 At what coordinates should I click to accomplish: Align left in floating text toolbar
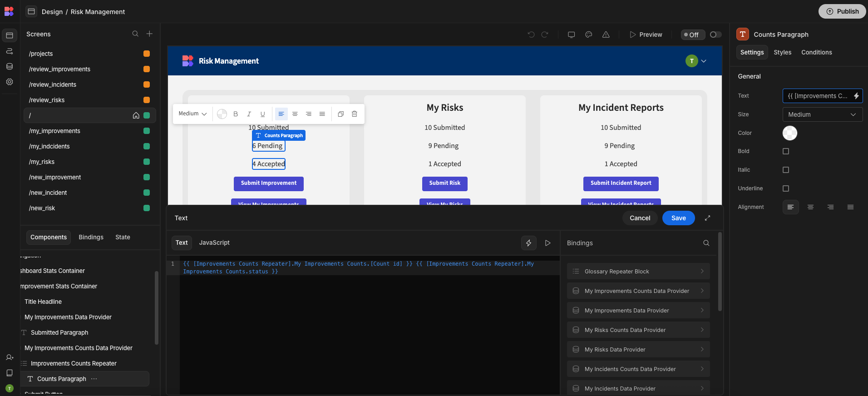click(x=281, y=114)
